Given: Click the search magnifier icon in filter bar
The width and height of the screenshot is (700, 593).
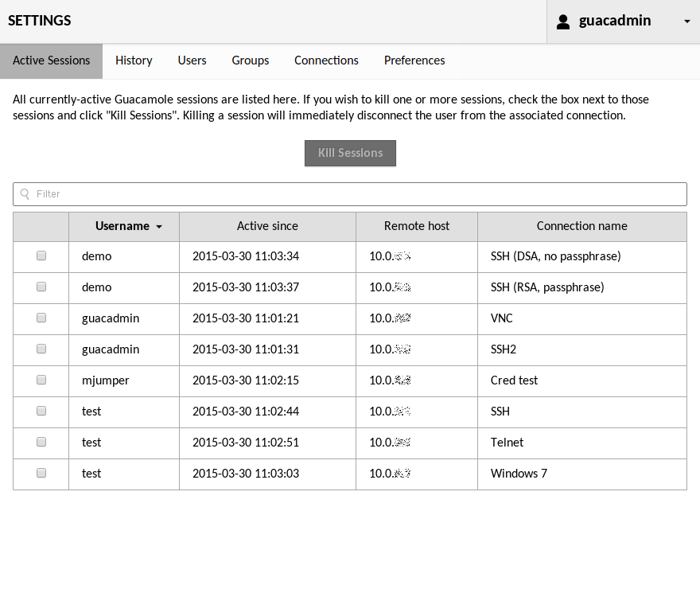Looking at the screenshot, I should (25, 193).
